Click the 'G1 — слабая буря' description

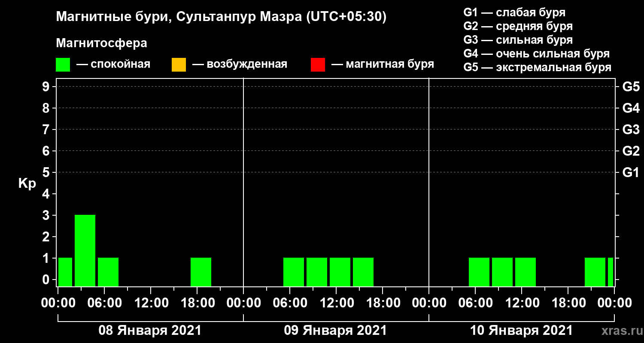pyautogui.click(x=514, y=12)
